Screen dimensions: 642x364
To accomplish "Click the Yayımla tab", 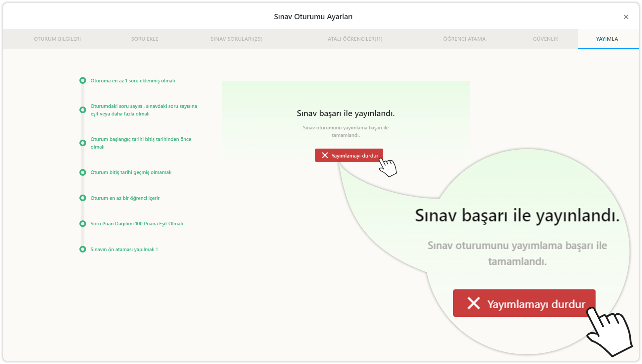I will [x=607, y=39].
